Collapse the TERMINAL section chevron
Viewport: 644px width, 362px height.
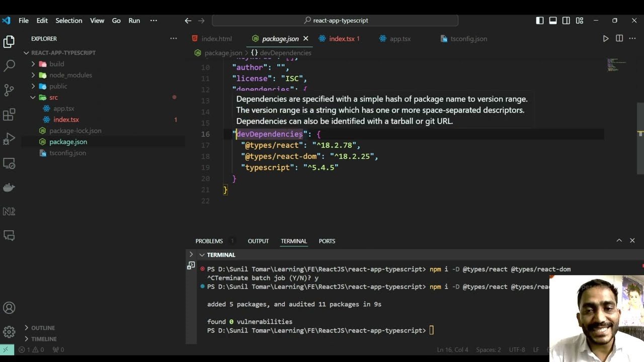[202, 255]
